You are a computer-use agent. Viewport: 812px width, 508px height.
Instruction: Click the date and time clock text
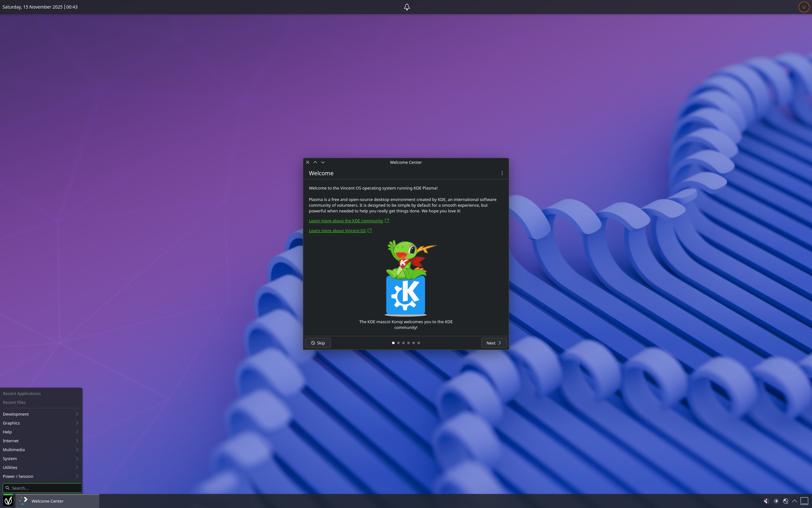40,7
